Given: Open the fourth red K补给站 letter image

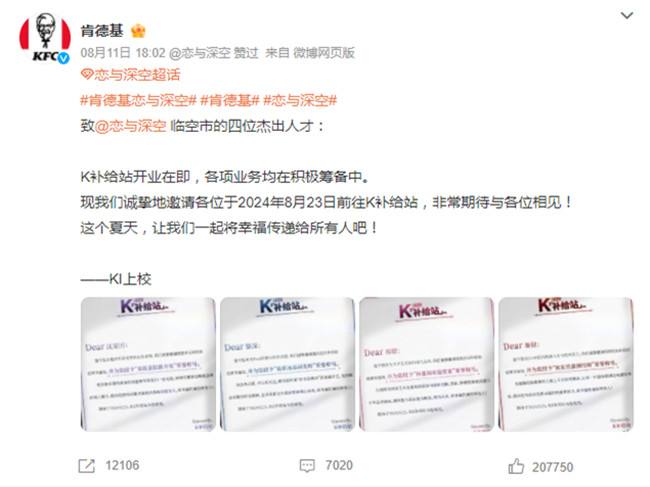Looking at the screenshot, I should [566, 364].
